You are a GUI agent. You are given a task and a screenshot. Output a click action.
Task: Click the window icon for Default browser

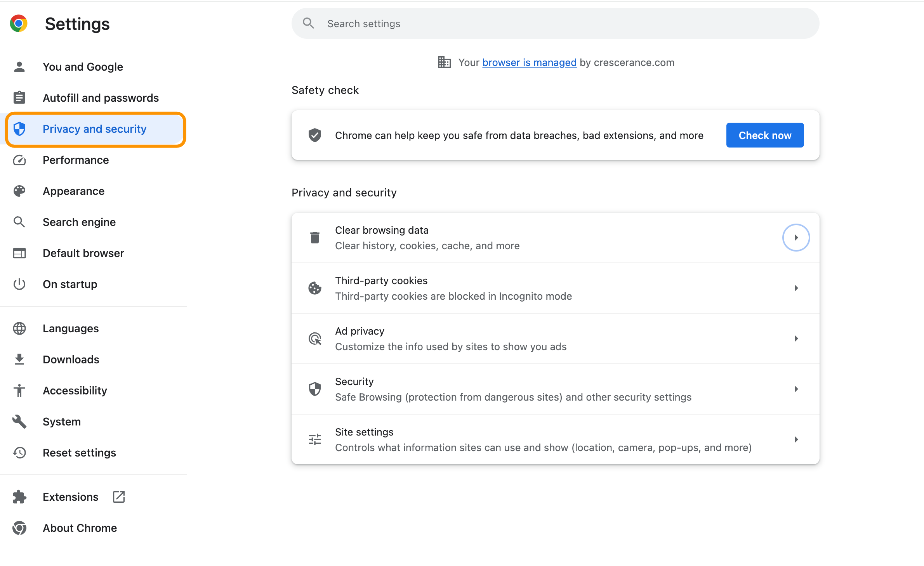click(19, 253)
